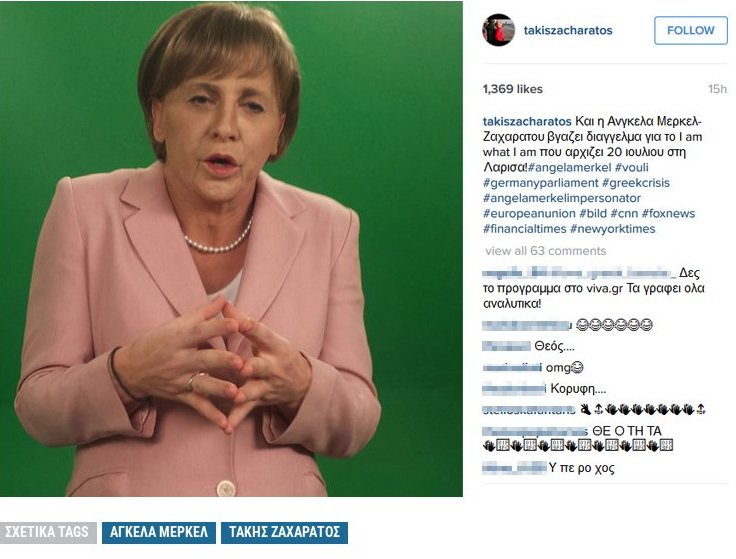Open the #angelamerkel hashtag
The height and width of the screenshot is (559, 736).
point(569,168)
